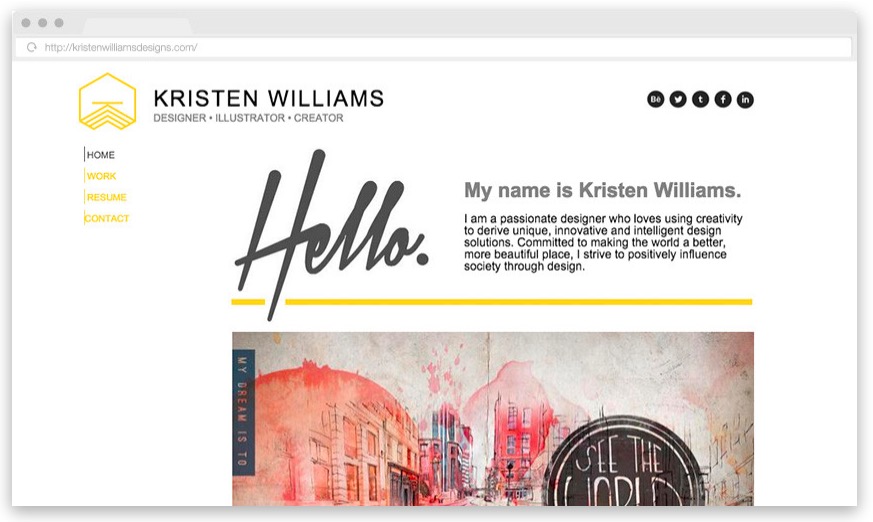
Task: Click the first gray window dot
Action: pyautogui.click(x=26, y=23)
